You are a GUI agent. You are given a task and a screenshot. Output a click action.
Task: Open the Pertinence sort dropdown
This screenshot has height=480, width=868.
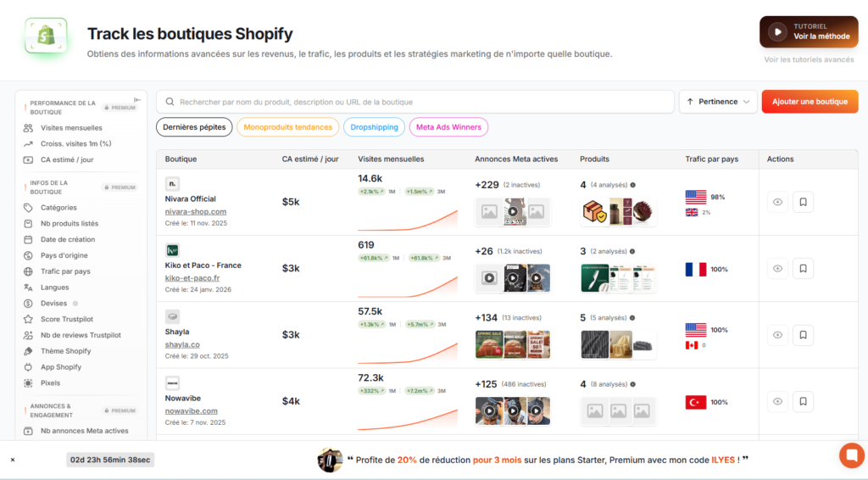(x=718, y=102)
